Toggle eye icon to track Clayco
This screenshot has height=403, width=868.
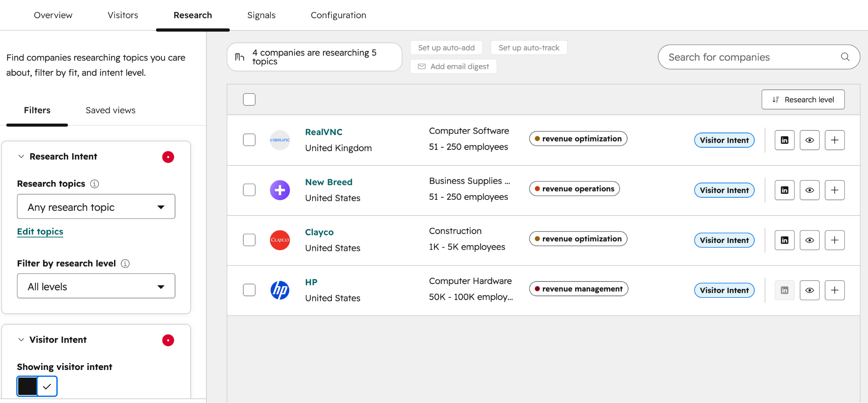point(810,240)
